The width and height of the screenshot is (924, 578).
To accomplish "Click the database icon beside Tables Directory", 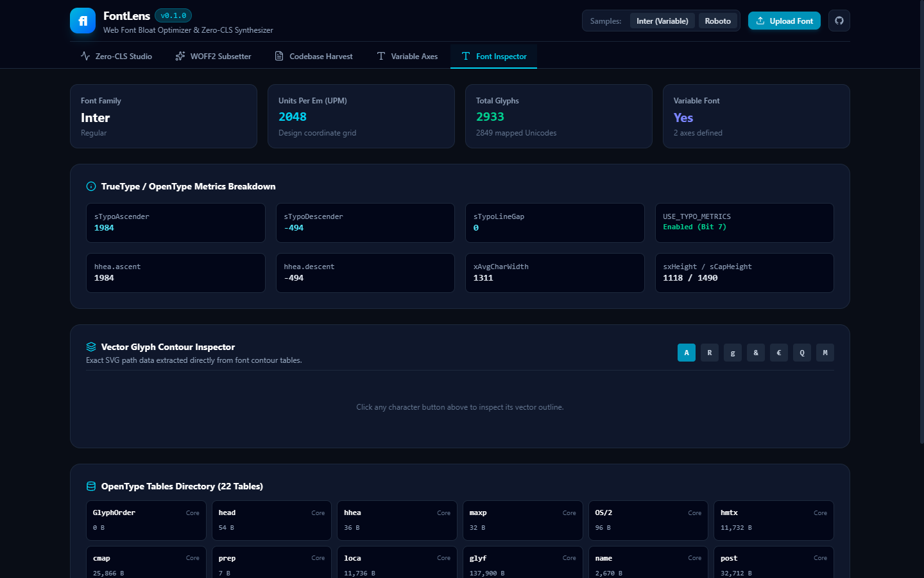I will (91, 486).
